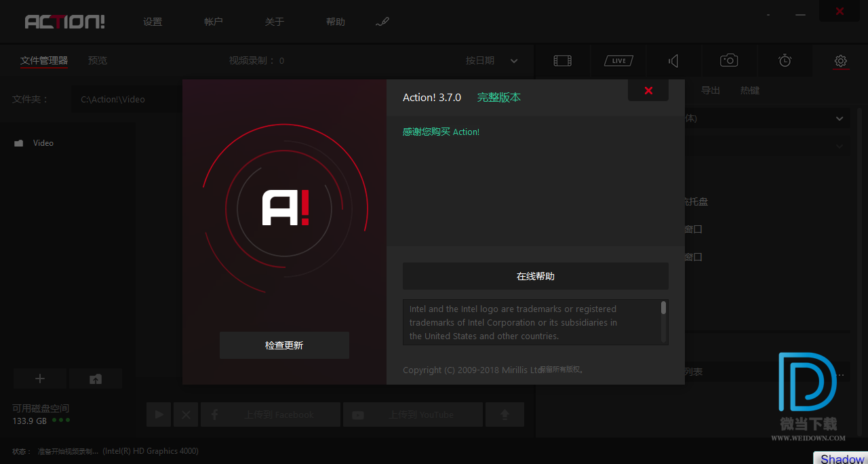Image resolution: width=868 pixels, height=464 pixels.
Task: Open the 热键 settings tab
Action: tap(750, 90)
